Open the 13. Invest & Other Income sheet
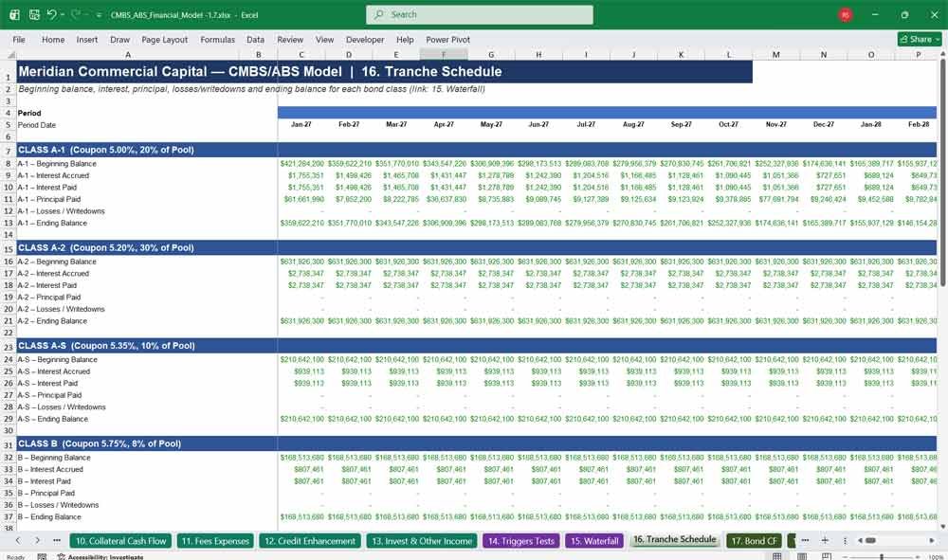 tap(422, 541)
